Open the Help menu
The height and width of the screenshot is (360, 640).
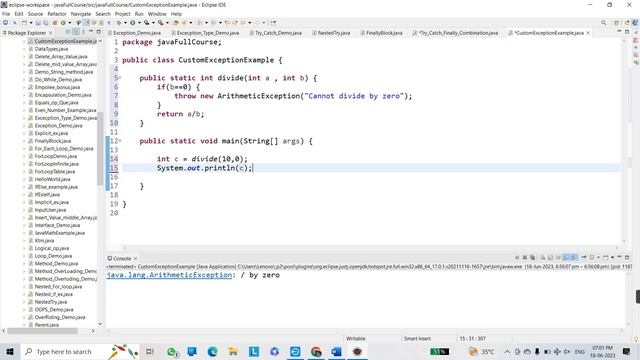click(176, 14)
